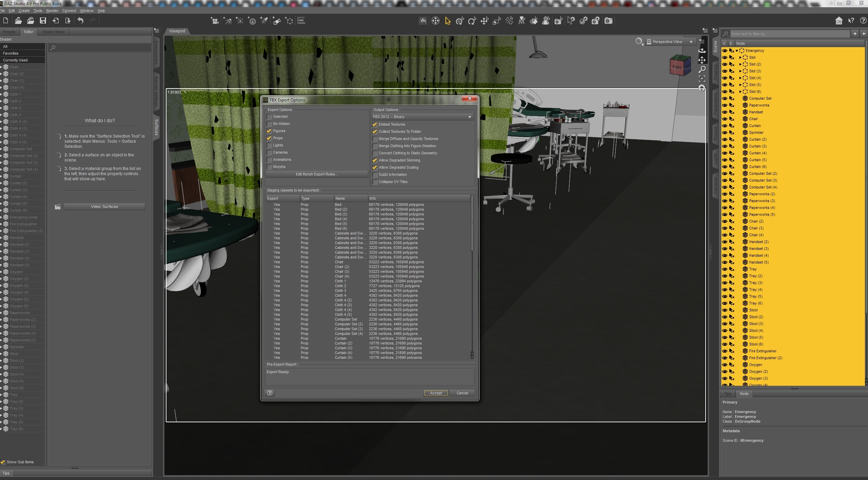Switch to the Shader Baker tab
The width and height of the screenshot is (868, 480).
point(53,32)
